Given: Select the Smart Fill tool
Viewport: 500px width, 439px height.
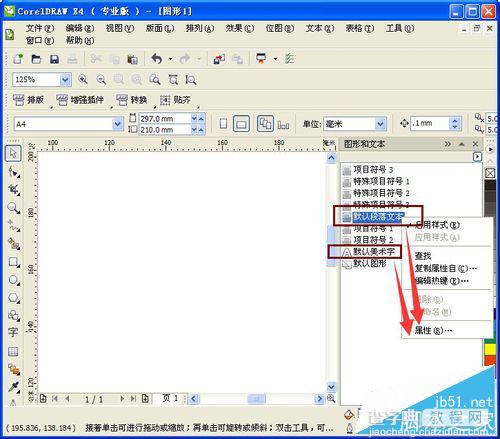Looking at the screenshot, I should point(14,244).
